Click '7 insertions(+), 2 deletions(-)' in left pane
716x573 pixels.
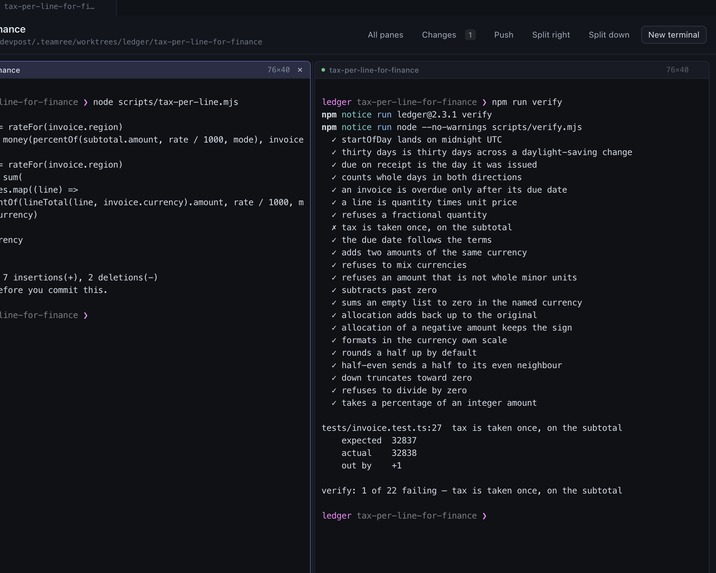[x=80, y=278]
